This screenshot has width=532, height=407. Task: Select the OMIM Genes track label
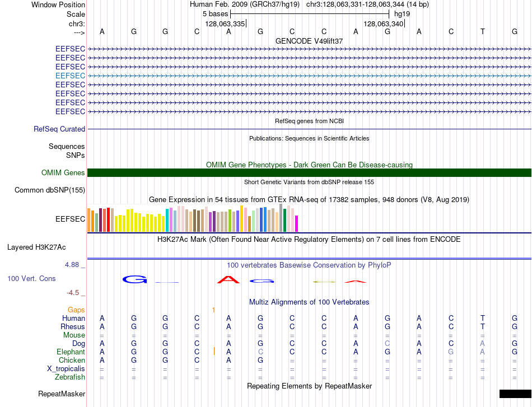click(63, 172)
